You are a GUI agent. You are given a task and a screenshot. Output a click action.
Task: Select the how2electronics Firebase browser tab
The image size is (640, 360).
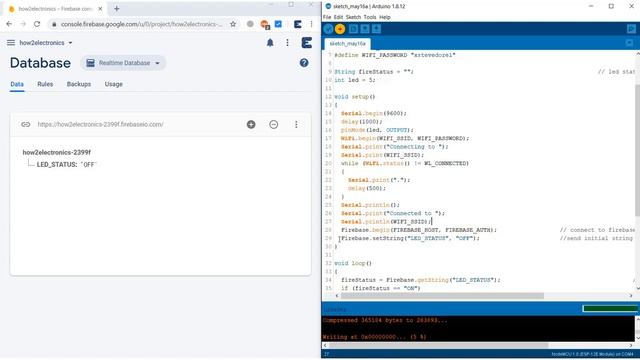[56, 9]
